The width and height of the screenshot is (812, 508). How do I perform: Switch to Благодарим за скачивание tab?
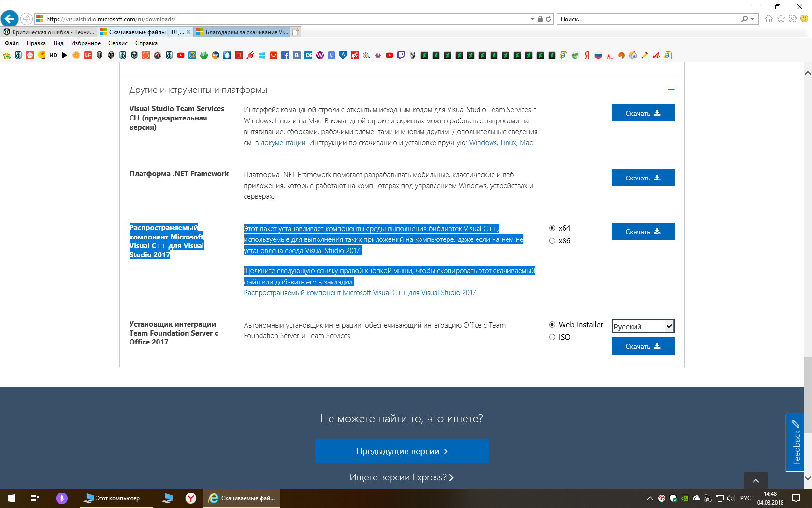(x=243, y=32)
